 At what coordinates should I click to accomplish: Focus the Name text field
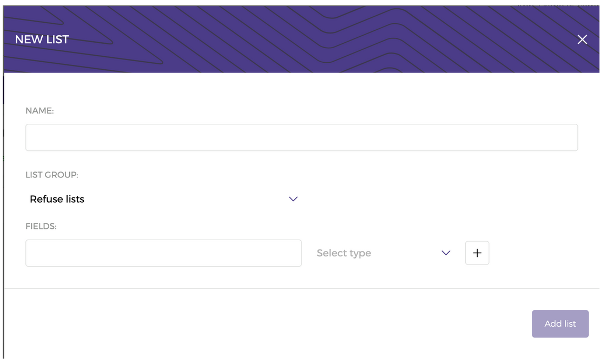[x=301, y=137]
